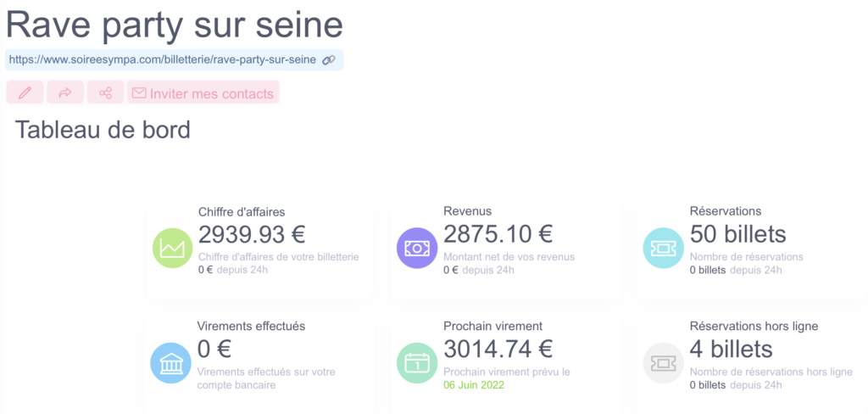Image resolution: width=868 pixels, height=414 pixels.
Task: Click the grey ticket Réservations hors ligne icon
Action: [x=663, y=363]
